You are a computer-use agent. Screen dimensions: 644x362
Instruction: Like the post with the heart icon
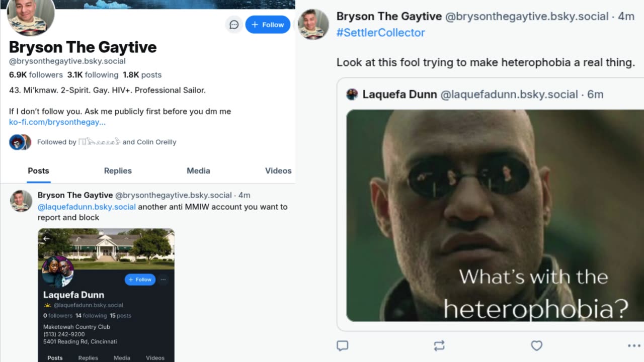537,345
